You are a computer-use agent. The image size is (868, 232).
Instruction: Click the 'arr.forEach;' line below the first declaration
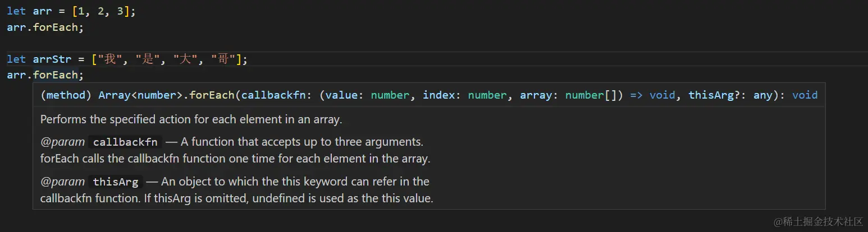click(x=45, y=27)
